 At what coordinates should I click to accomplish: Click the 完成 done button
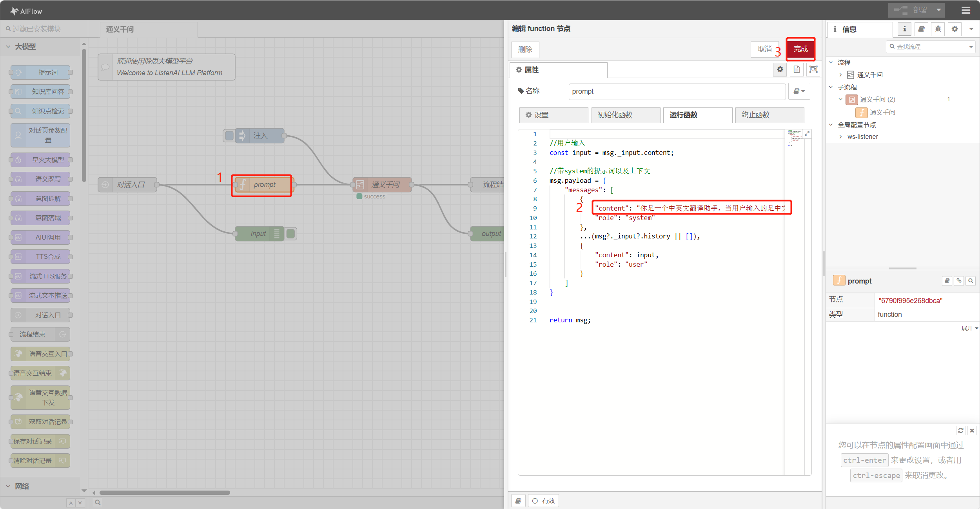pyautogui.click(x=800, y=49)
